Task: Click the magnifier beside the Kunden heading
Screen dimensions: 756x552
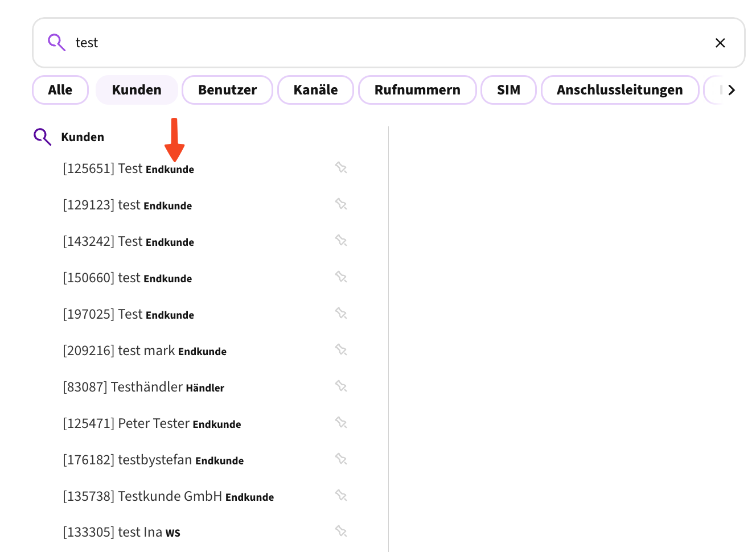Action: [42, 137]
